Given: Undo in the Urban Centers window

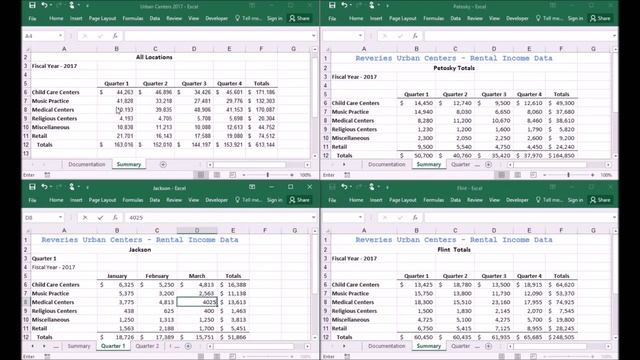Looking at the screenshot, I should pyautogui.click(x=44, y=5).
